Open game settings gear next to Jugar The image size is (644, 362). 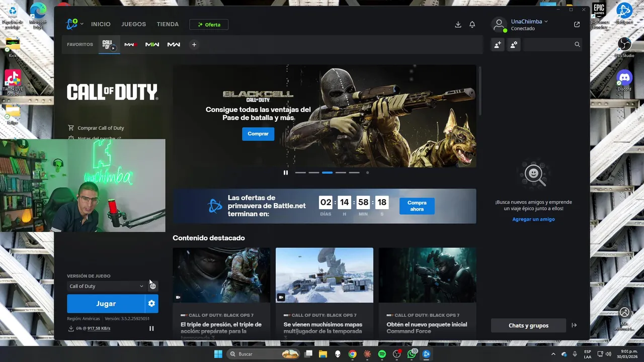[x=151, y=304]
